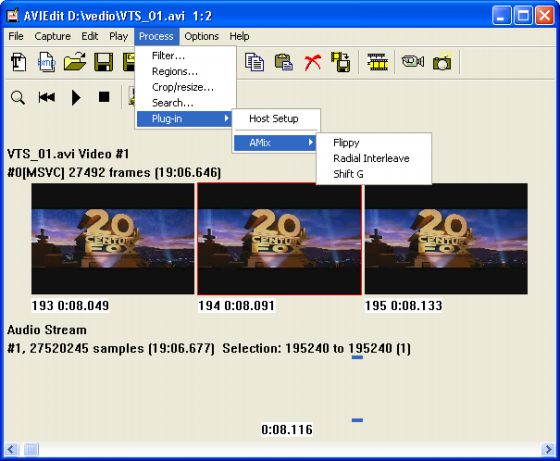The image size is (560, 461).
Task: Click the stop button
Action: pyautogui.click(x=104, y=97)
